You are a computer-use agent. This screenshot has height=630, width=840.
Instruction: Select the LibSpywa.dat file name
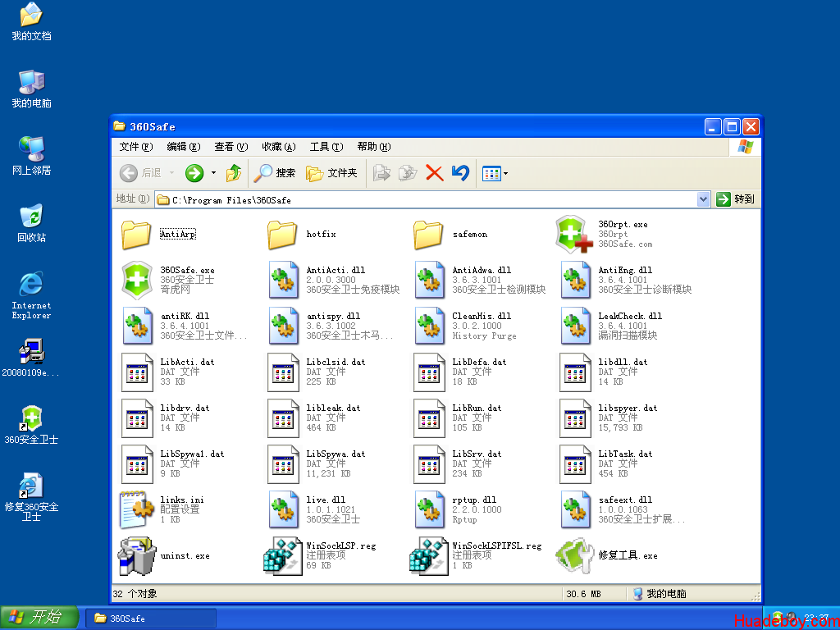[x=336, y=454]
